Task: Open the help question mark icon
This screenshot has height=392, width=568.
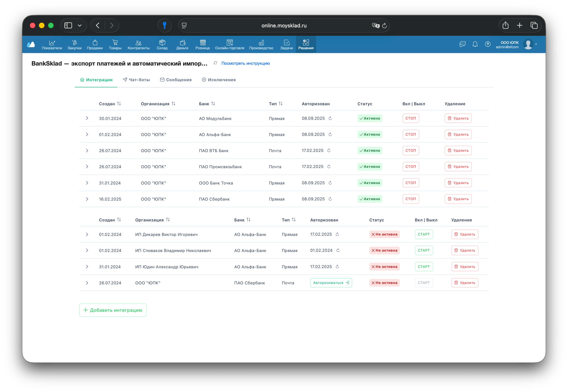Action: (488, 44)
